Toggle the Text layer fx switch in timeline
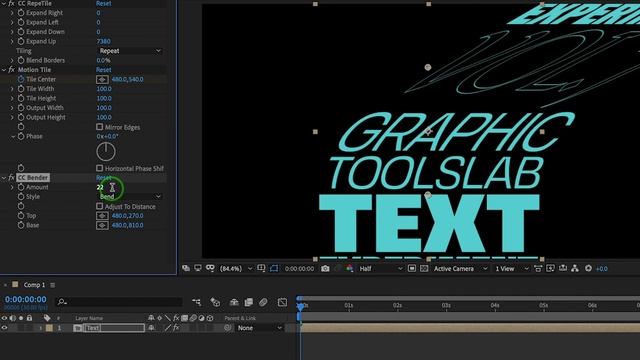This screenshot has width=640, height=360. coord(176,328)
